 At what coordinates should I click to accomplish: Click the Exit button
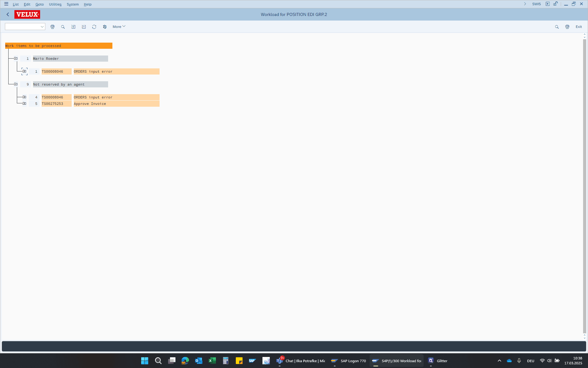click(x=579, y=27)
